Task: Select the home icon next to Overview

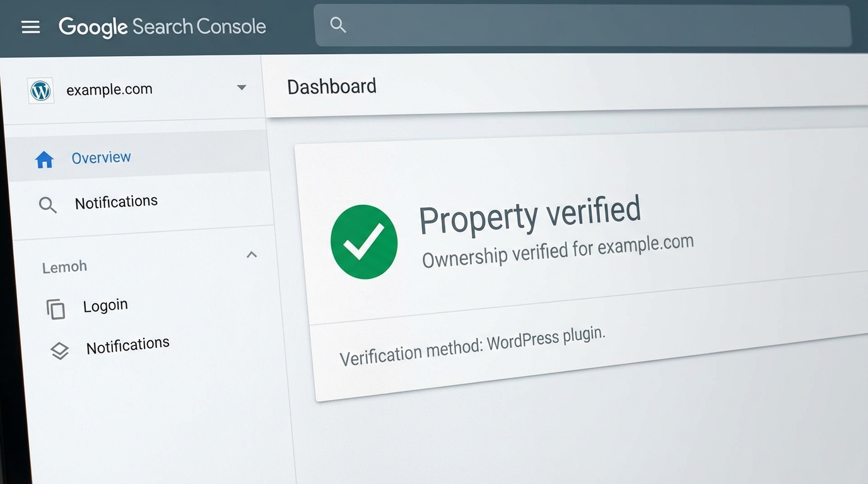Action: coord(44,159)
